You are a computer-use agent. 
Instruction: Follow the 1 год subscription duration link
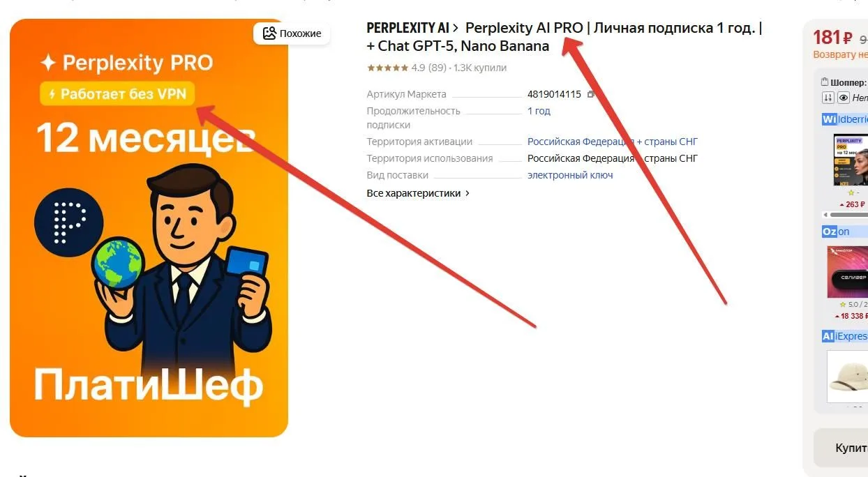coord(539,111)
